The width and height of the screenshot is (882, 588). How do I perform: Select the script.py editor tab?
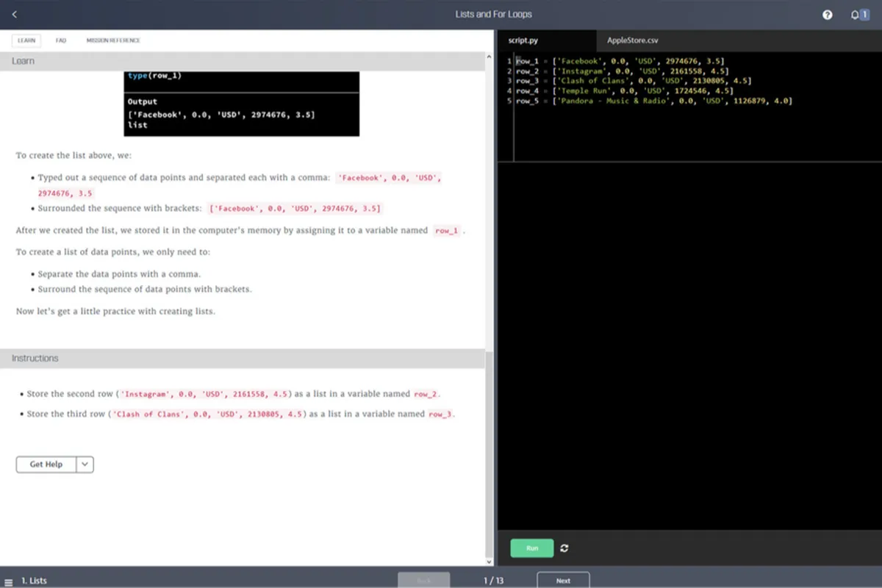(523, 40)
